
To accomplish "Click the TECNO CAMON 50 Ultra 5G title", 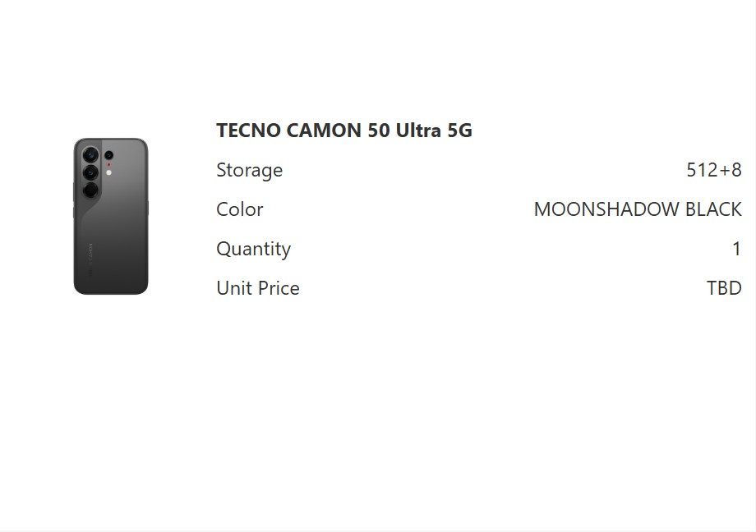I will point(343,131).
